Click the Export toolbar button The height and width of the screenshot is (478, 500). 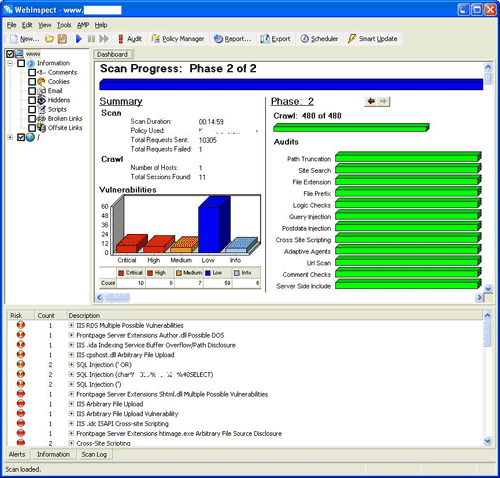276,39
